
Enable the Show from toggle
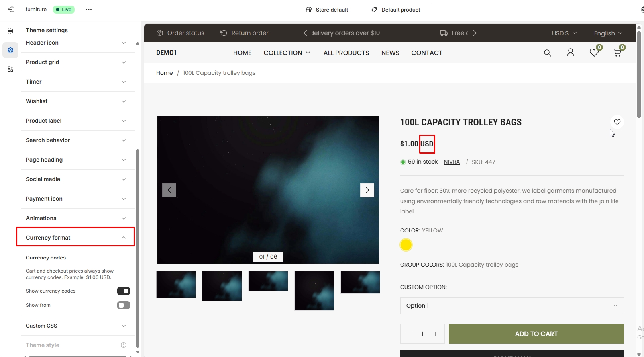(x=124, y=305)
